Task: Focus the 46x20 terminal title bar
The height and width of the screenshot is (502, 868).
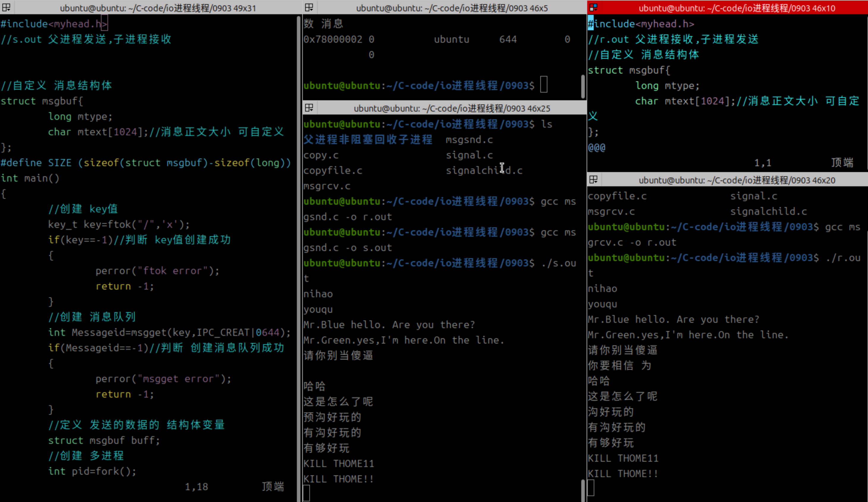Action: (x=737, y=180)
